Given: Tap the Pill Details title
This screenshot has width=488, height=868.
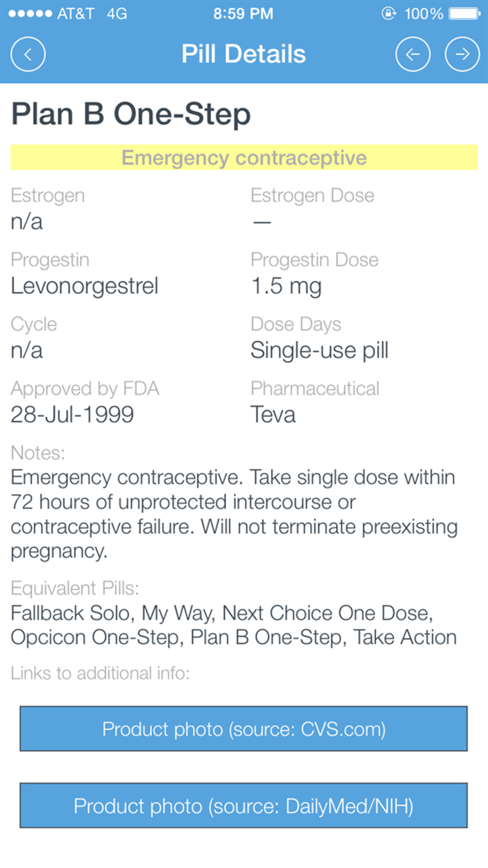Looking at the screenshot, I should (x=243, y=54).
